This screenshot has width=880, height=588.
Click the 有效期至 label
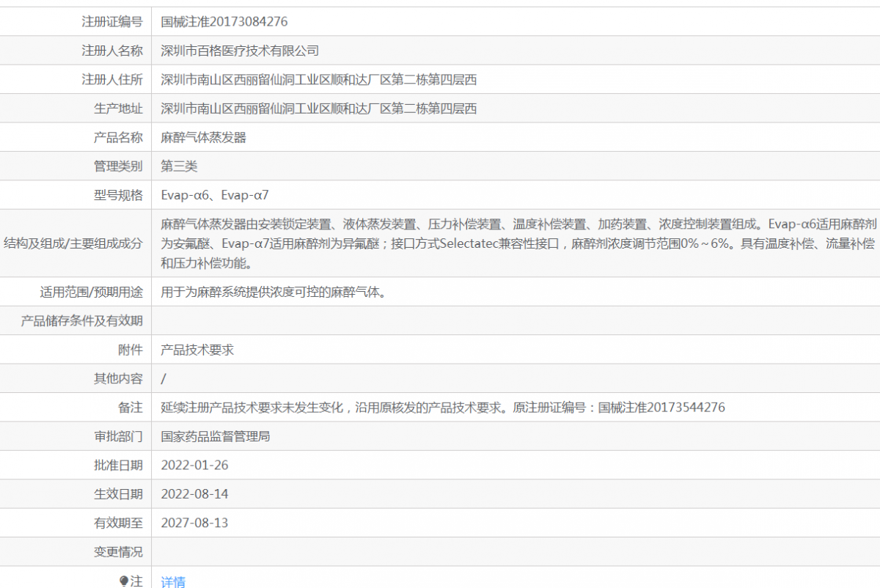[x=118, y=523]
